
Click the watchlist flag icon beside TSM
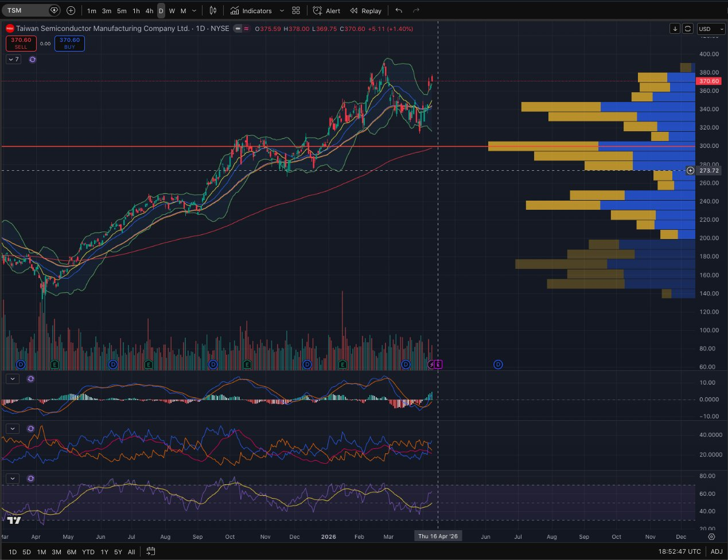54,10
